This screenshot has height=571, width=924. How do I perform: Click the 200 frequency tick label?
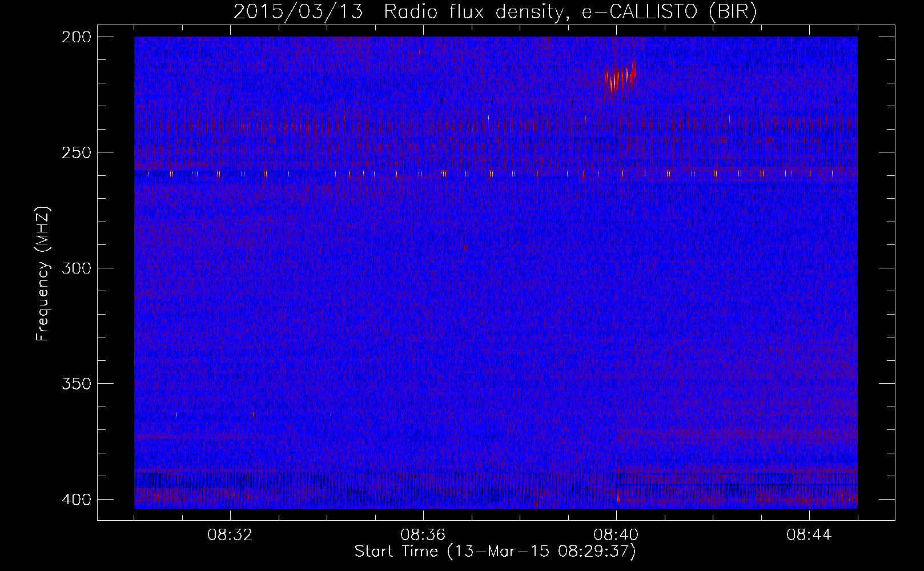pos(76,37)
